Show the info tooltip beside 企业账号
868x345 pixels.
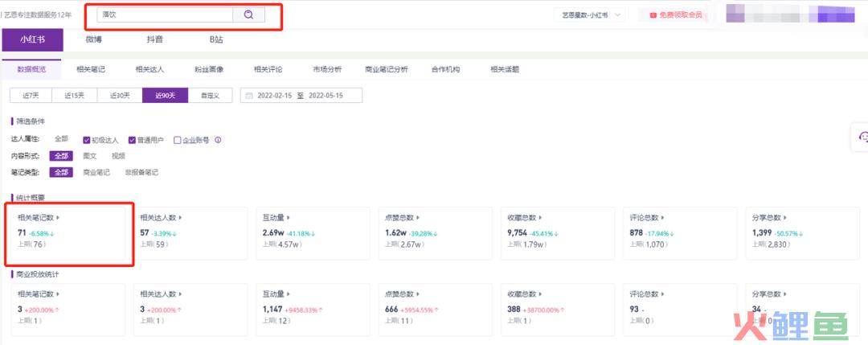pos(218,140)
